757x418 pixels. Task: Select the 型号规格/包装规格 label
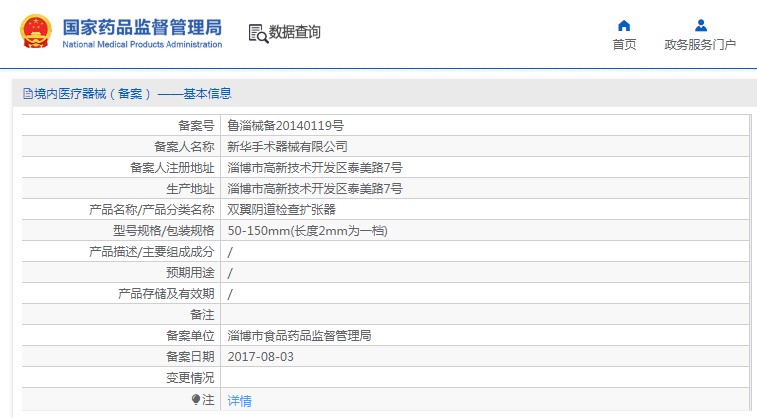pos(164,231)
